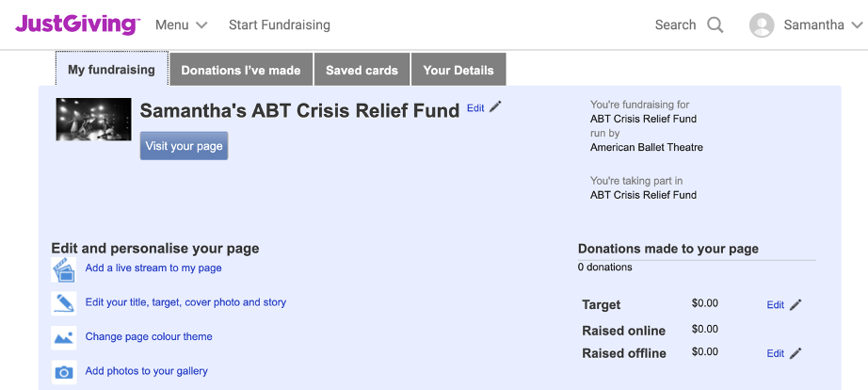Open Add a live stream to my page
The width and height of the screenshot is (868, 390).
tap(153, 268)
